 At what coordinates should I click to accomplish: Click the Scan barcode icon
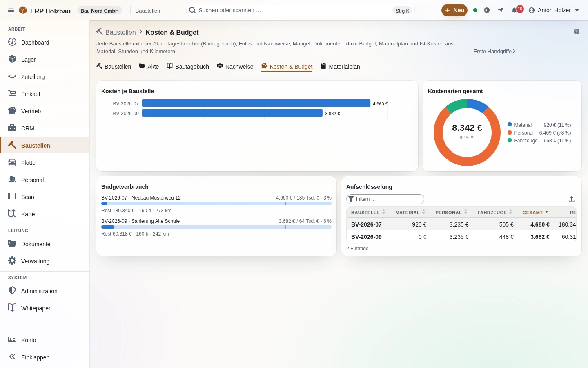tap(12, 197)
